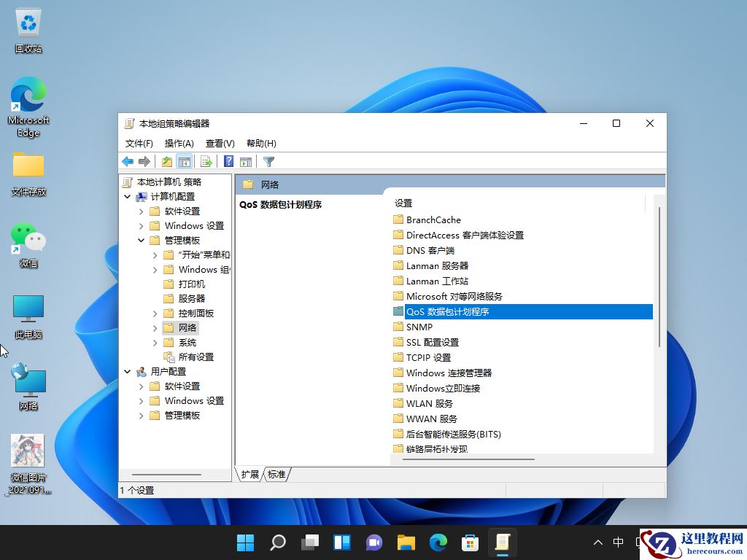The image size is (747, 560).
Task: Open 微信 from the desktop
Action: pyautogui.click(x=28, y=241)
